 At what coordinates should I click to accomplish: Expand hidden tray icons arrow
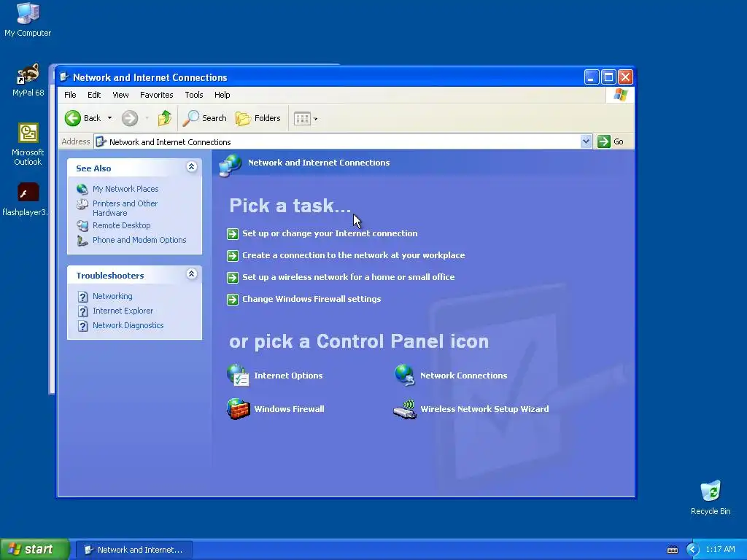pos(692,550)
